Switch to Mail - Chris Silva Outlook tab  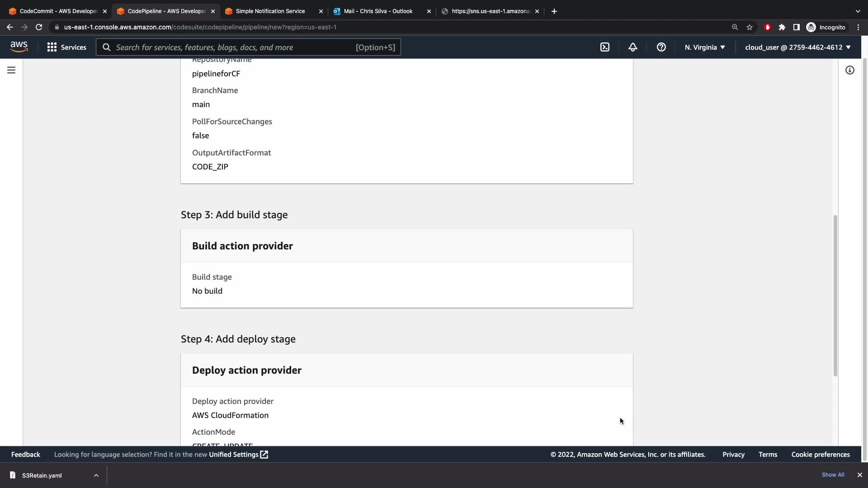tap(378, 11)
